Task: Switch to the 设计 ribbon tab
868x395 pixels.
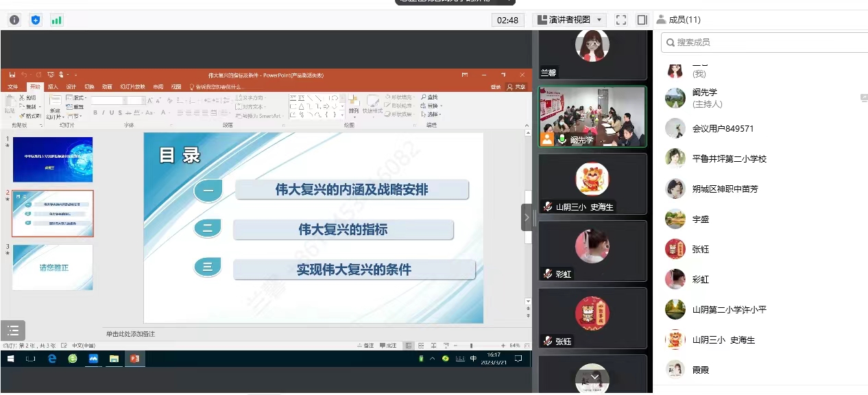Action: coord(71,87)
